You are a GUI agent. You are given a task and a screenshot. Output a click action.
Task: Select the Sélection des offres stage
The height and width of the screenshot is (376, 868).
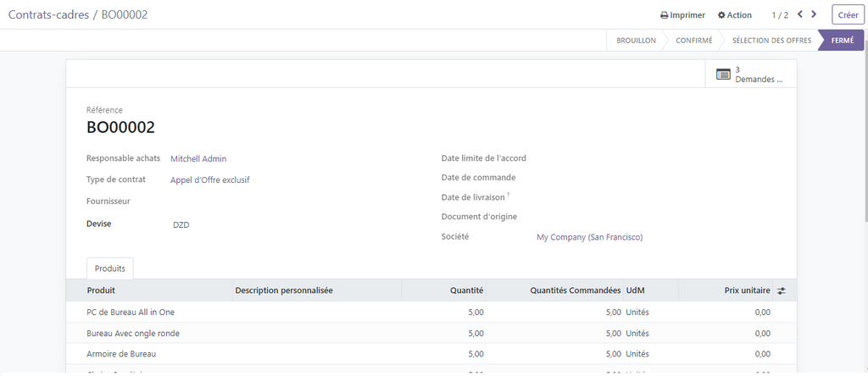coord(771,41)
